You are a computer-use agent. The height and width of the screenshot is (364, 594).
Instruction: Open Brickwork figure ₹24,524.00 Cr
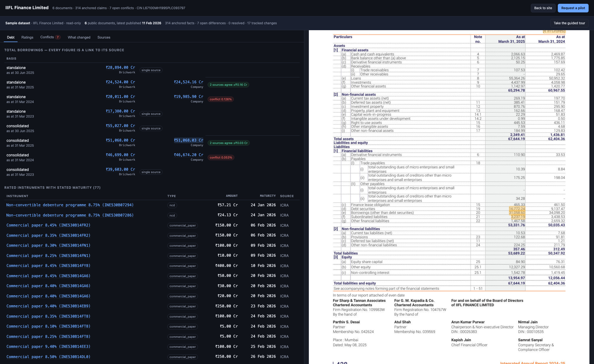click(x=120, y=82)
